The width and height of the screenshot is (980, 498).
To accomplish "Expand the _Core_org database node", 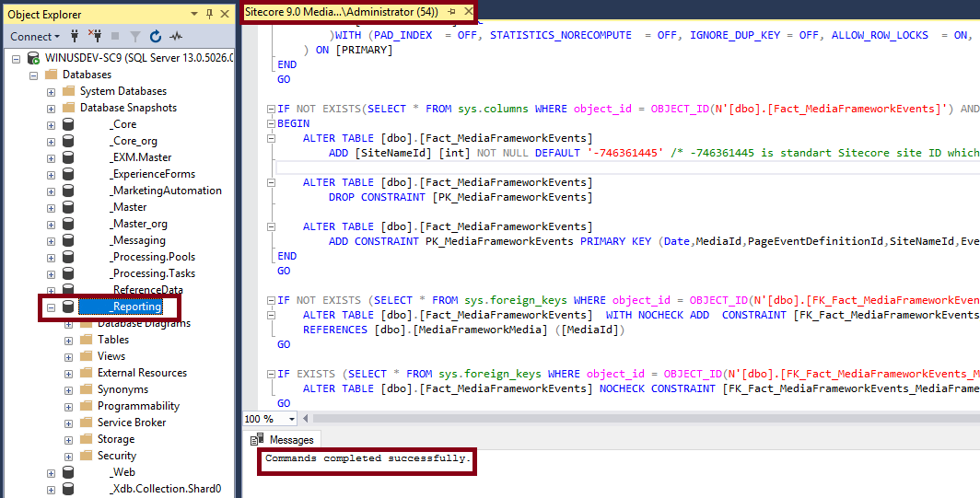I will coord(52,141).
